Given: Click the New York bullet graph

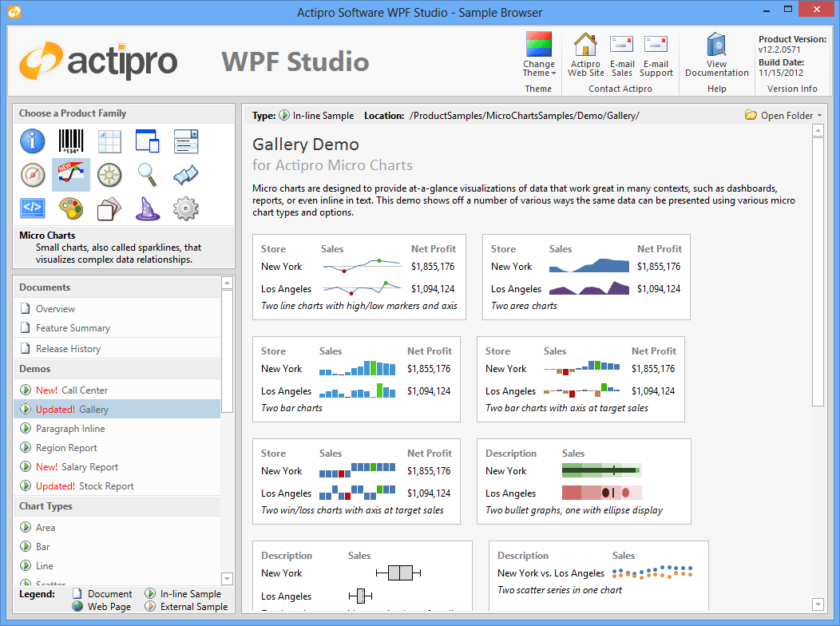Looking at the screenshot, I should tap(601, 471).
